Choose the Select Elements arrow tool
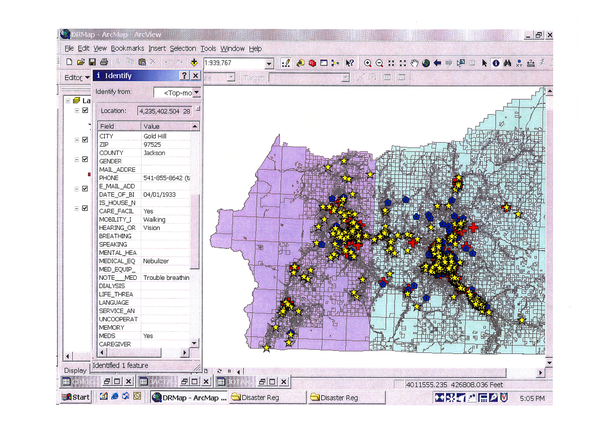Viewport: 615px width, 424px height. [484, 63]
